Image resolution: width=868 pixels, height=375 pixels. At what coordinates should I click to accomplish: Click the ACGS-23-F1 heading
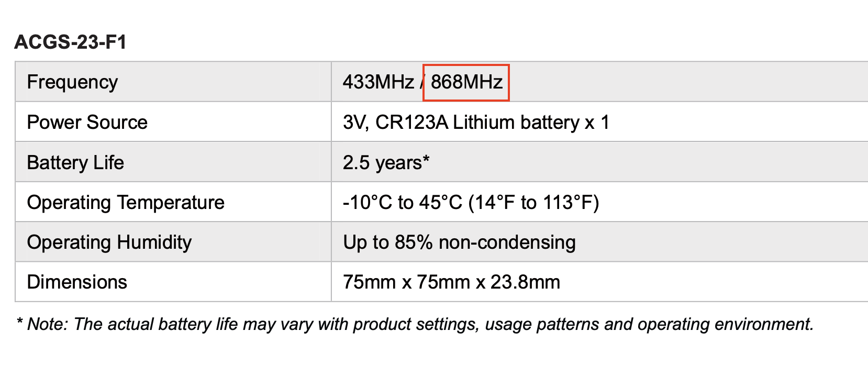point(70,42)
